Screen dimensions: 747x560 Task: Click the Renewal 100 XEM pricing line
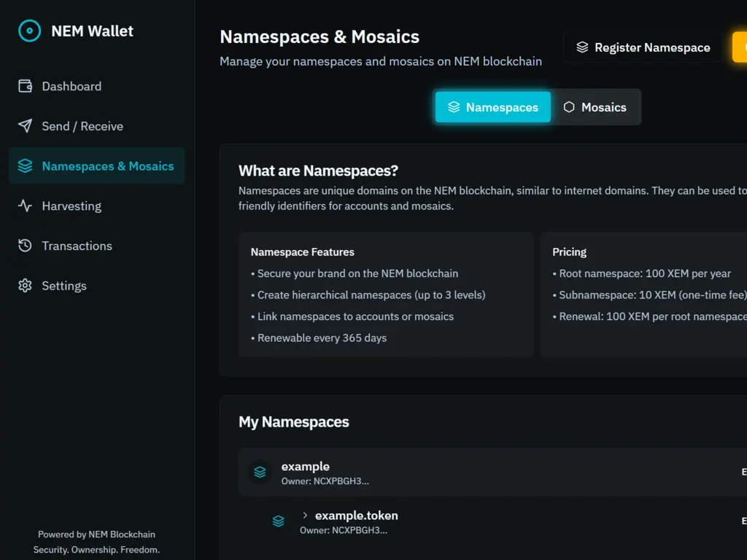point(649,316)
